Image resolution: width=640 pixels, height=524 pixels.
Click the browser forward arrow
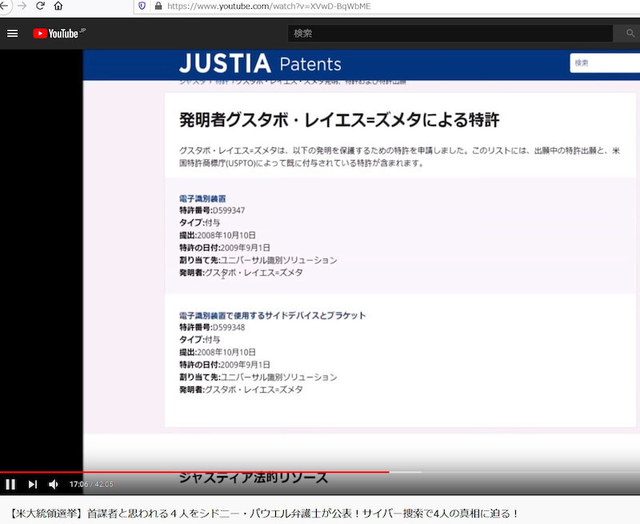click(x=22, y=6)
